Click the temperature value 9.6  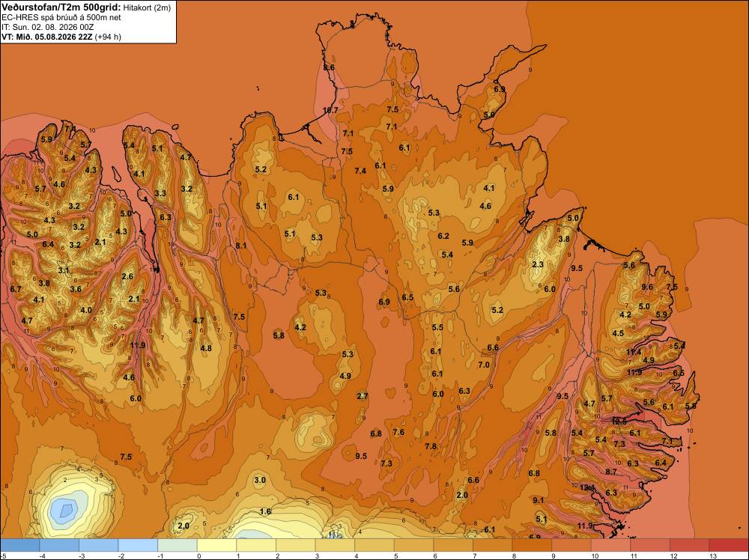click(x=647, y=287)
